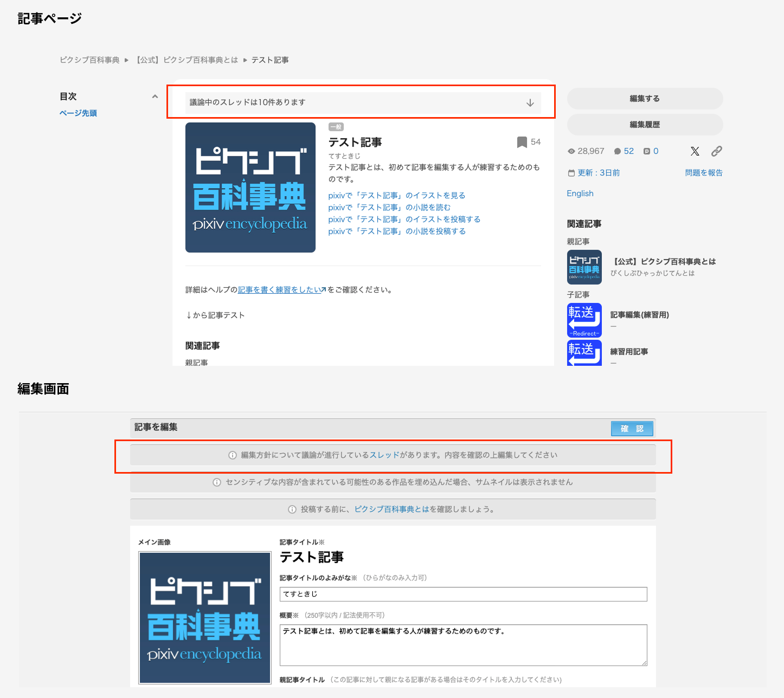Click pixivで「テスト記事」の小説を読む link
Image resolution: width=784 pixels, height=698 pixels.
(x=389, y=208)
